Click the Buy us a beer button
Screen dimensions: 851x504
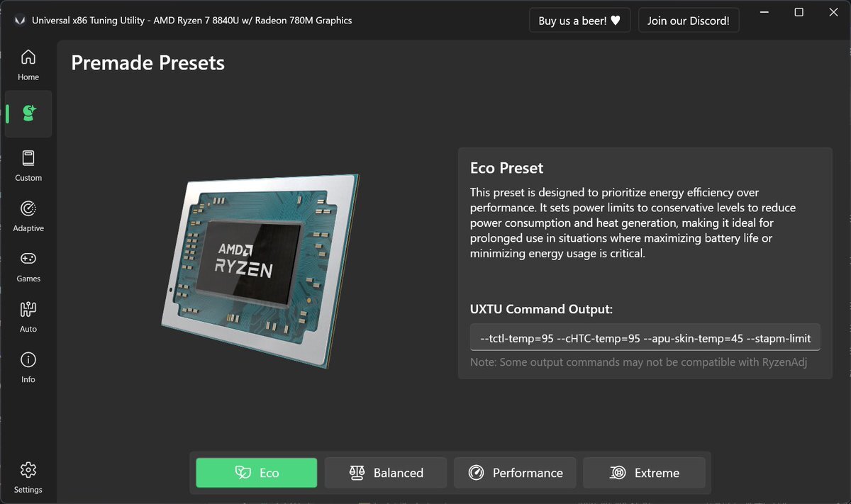click(x=579, y=21)
